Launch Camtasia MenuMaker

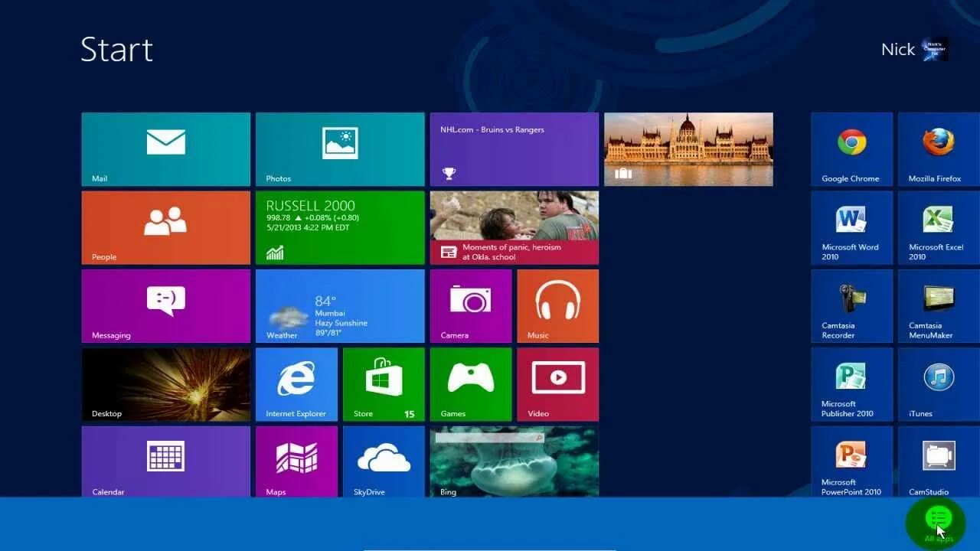[939, 306]
